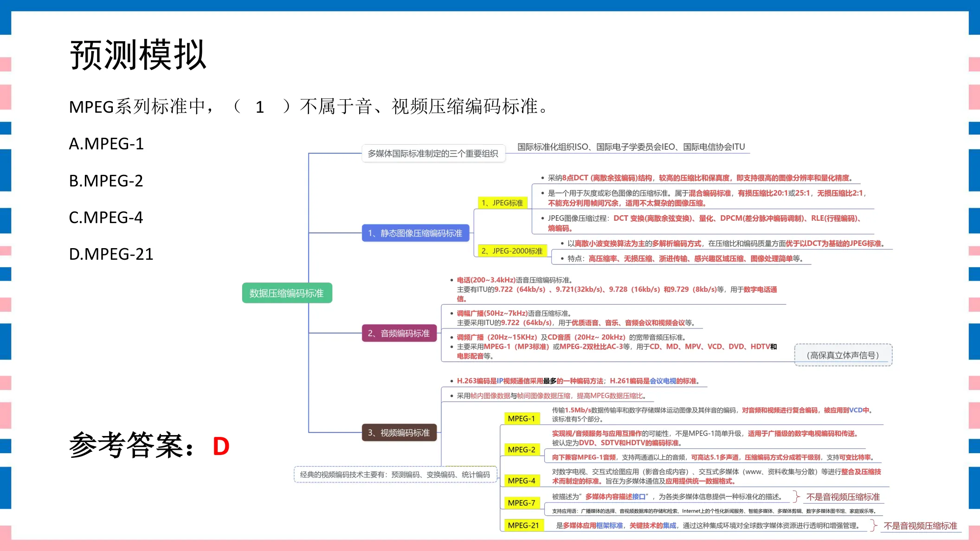Image resolution: width=980 pixels, height=551 pixels.
Task: Click 不是音视频压缩标准 beside MPEG-7
Action: point(843,497)
